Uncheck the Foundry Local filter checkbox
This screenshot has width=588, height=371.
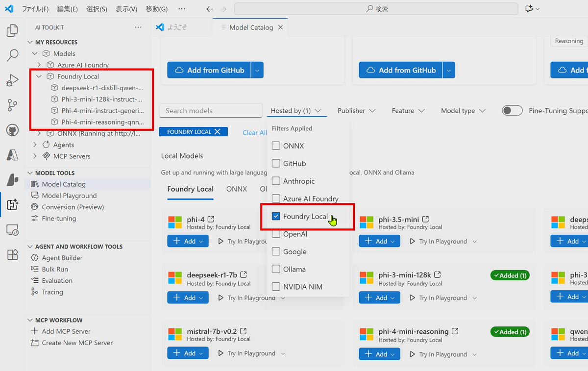tap(276, 216)
